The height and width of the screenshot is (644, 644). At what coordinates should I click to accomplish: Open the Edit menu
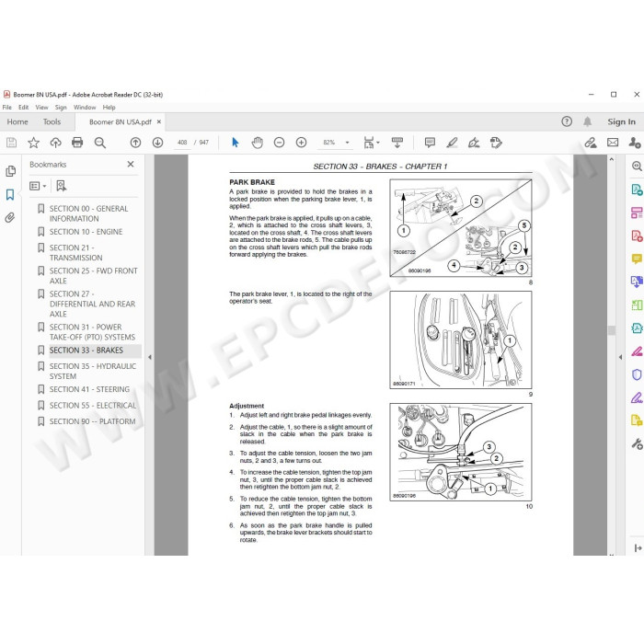[x=23, y=108]
